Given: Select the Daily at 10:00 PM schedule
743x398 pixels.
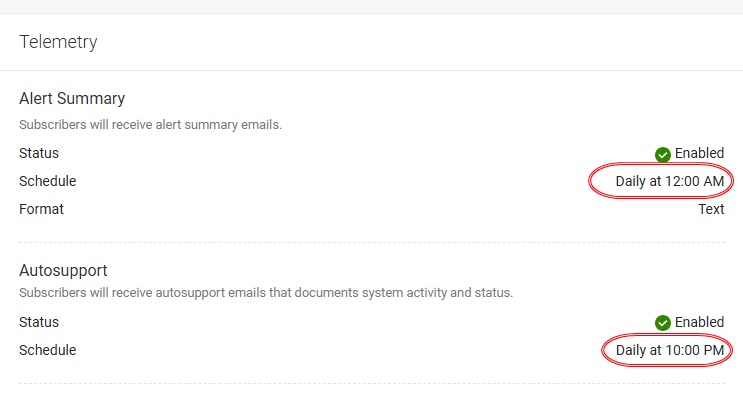Looking at the screenshot, I should click(x=670, y=350).
